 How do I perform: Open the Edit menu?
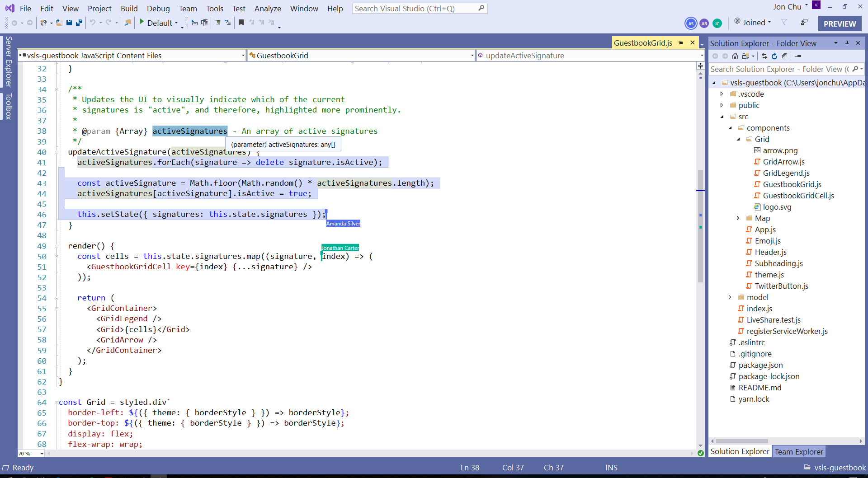[x=47, y=8]
